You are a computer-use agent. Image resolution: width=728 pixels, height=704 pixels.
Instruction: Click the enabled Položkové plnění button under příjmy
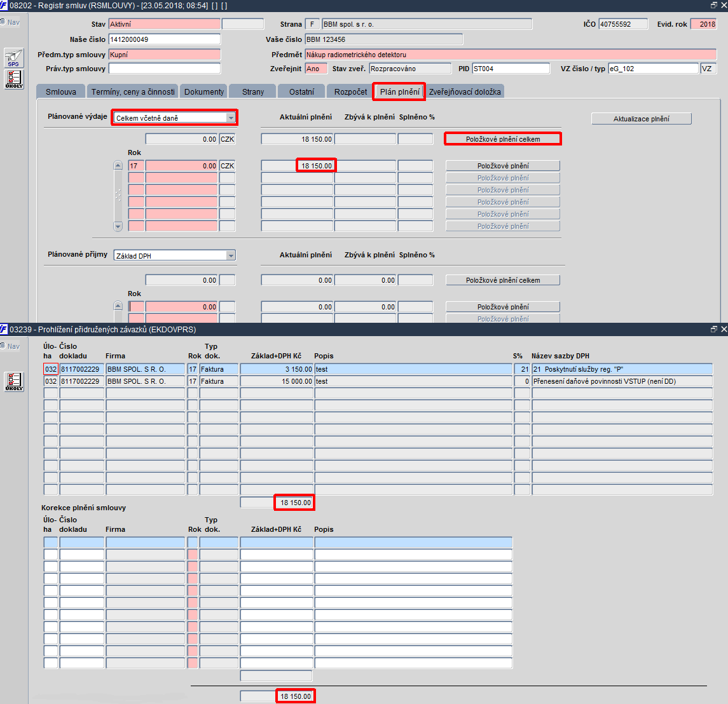pos(503,307)
